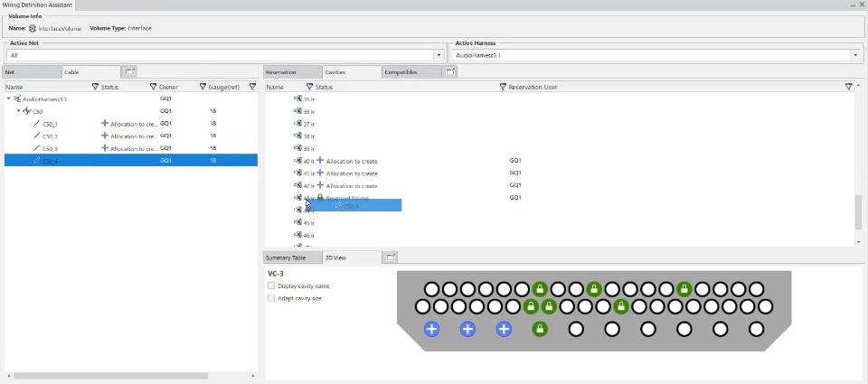Click the blue plus icon for cavity 42
This screenshot has width=868, height=384.
tap(320, 185)
